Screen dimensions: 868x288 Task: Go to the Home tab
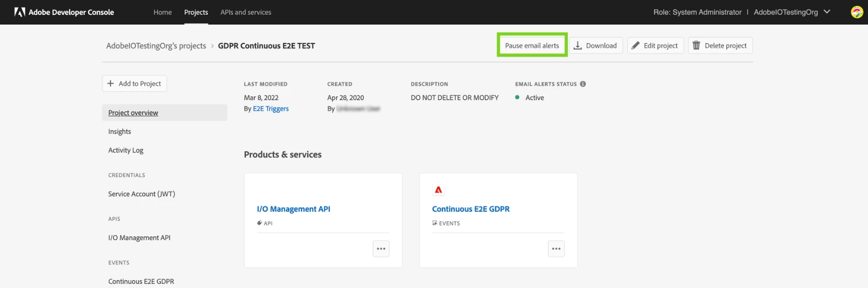click(162, 12)
